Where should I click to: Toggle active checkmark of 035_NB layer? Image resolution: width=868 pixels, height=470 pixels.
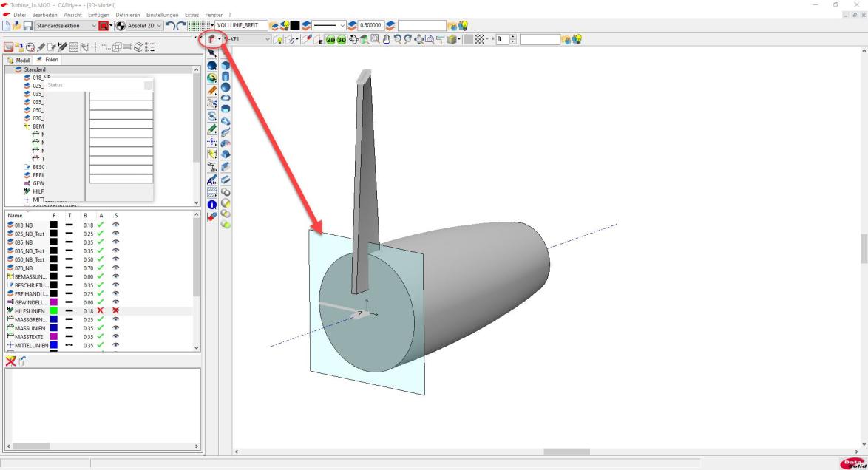click(x=101, y=242)
